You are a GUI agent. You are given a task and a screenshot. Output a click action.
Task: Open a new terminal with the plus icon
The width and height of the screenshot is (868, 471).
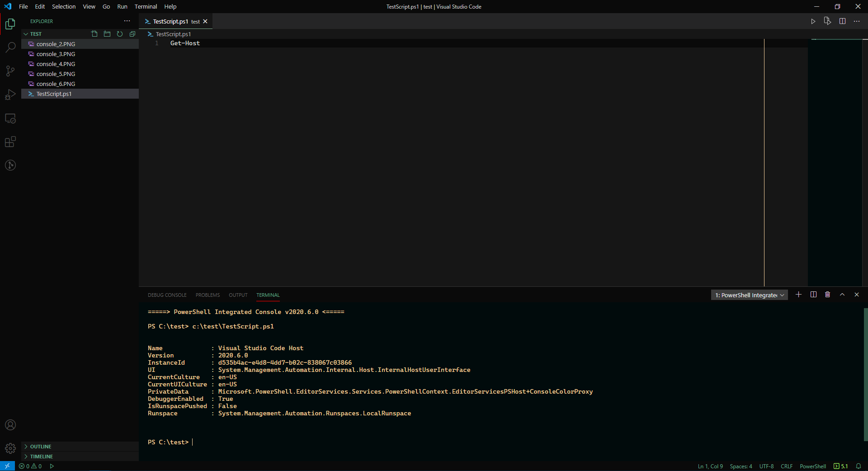pyautogui.click(x=798, y=295)
